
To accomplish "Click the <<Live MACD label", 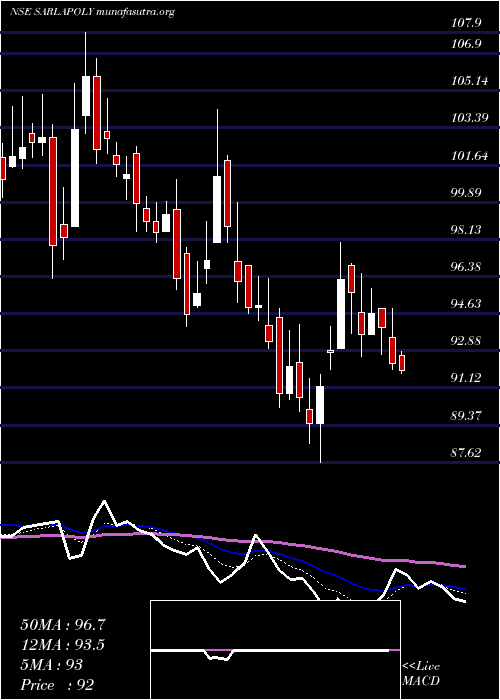I will [421, 674].
